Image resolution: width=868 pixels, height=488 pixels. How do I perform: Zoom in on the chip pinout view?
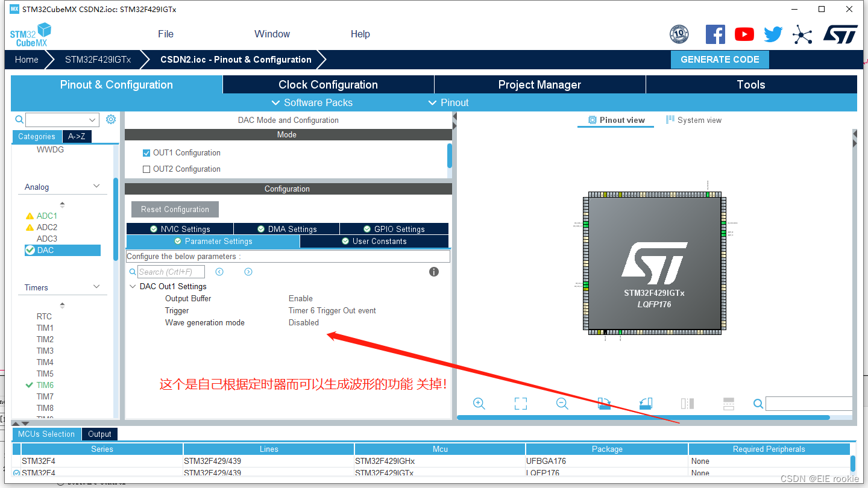click(479, 404)
